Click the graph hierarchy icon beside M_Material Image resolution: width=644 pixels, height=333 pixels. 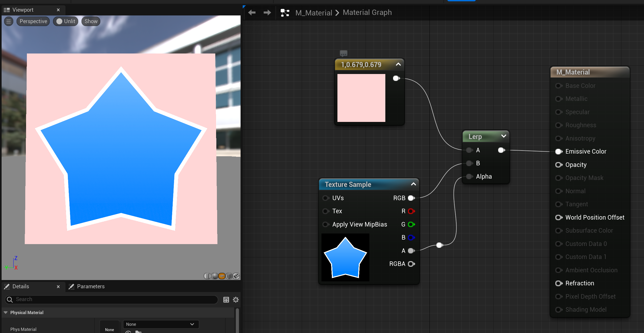[x=285, y=13]
